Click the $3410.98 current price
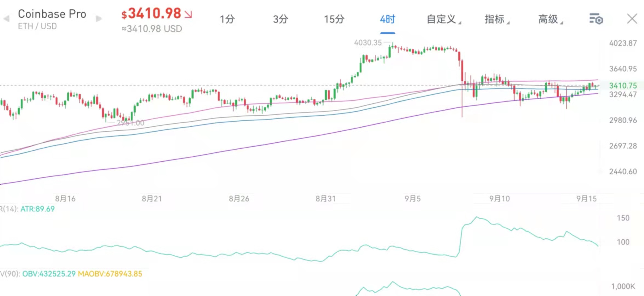Viewport: 644px width, 296px height. tap(151, 13)
